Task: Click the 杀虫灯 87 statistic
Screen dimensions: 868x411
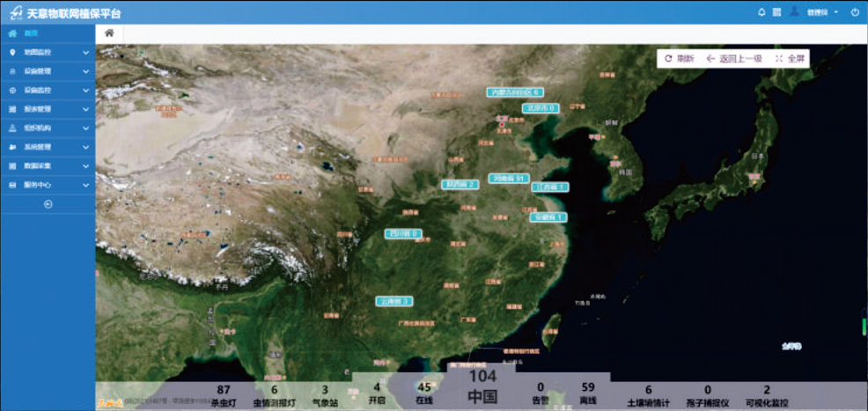Action: 223,395
